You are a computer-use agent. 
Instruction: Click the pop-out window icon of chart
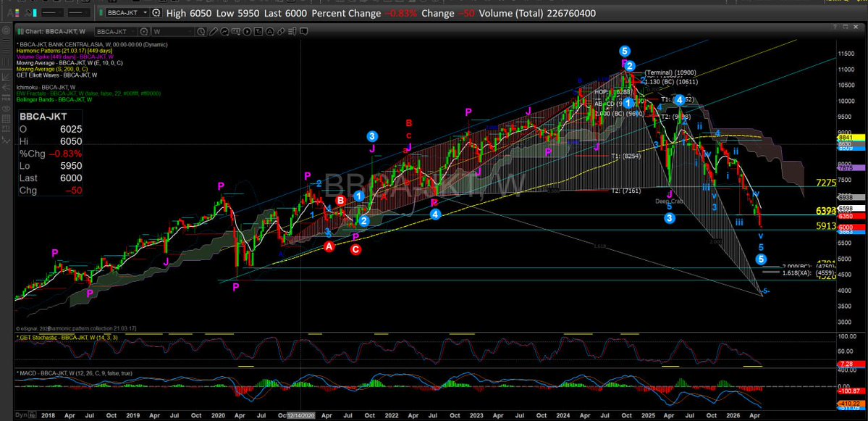(x=846, y=27)
